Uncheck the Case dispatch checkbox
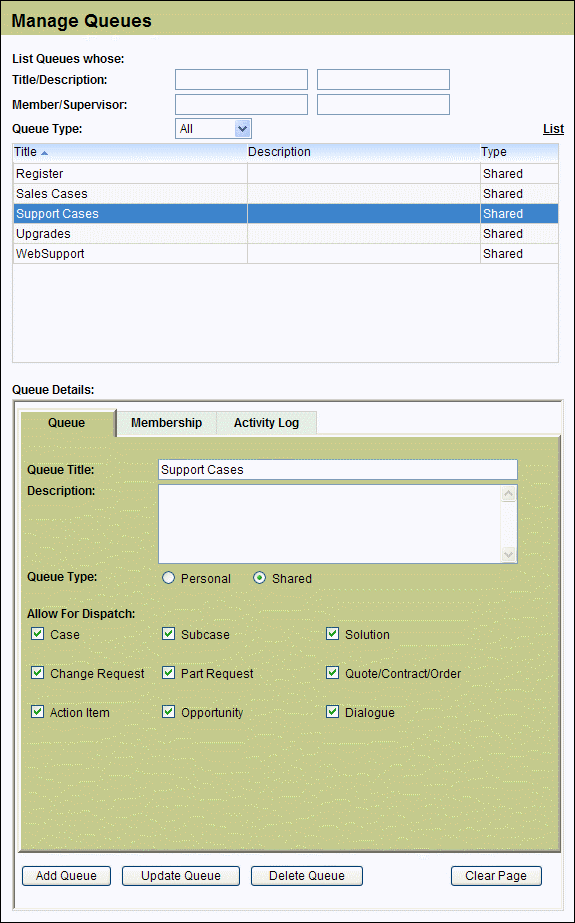This screenshot has height=923, width=575. tap(38, 633)
